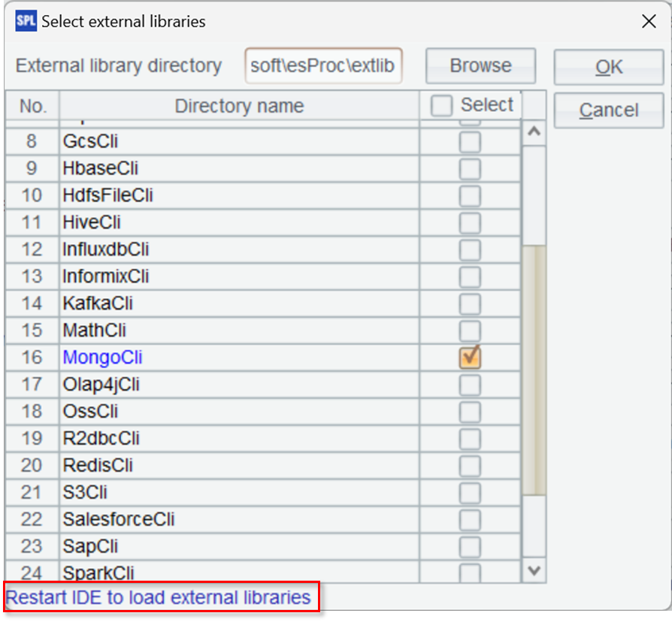Click the scroll down arrow of the list

pyautogui.click(x=534, y=570)
